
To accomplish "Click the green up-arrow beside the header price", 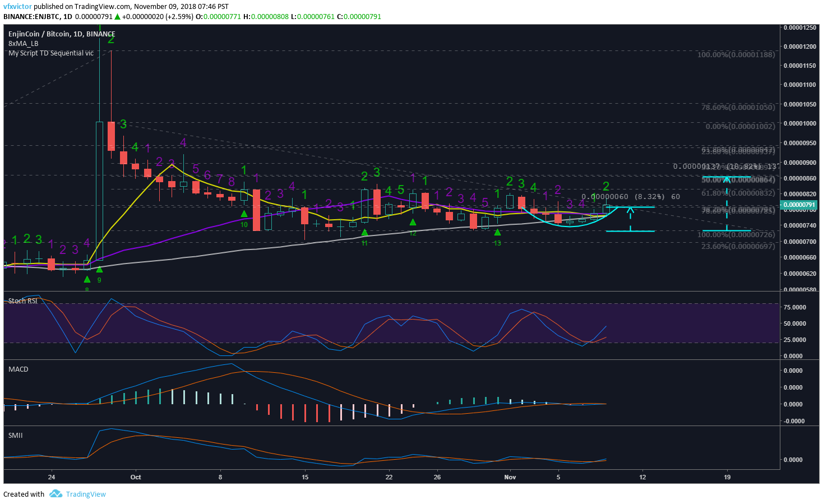I will 118,17.
